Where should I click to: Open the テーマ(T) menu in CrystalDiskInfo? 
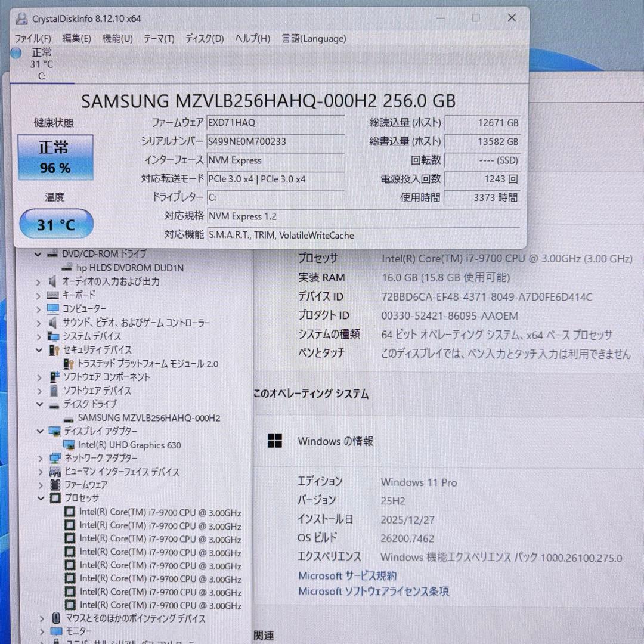159,39
